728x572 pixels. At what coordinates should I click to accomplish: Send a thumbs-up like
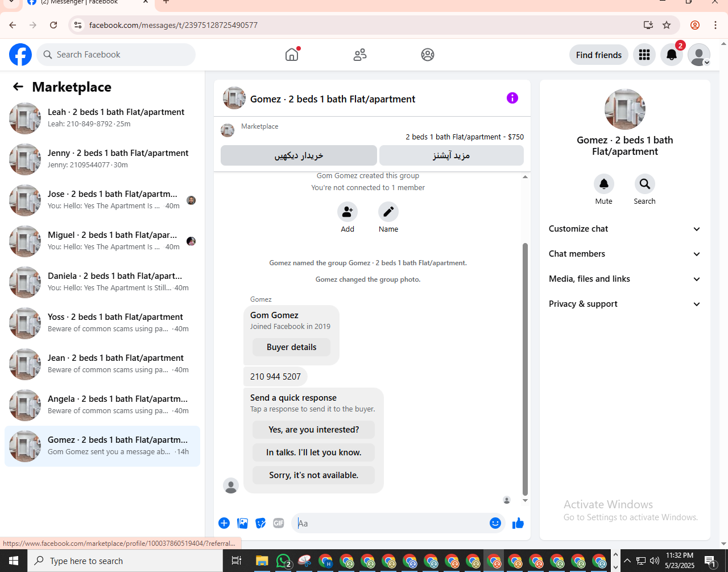(518, 523)
